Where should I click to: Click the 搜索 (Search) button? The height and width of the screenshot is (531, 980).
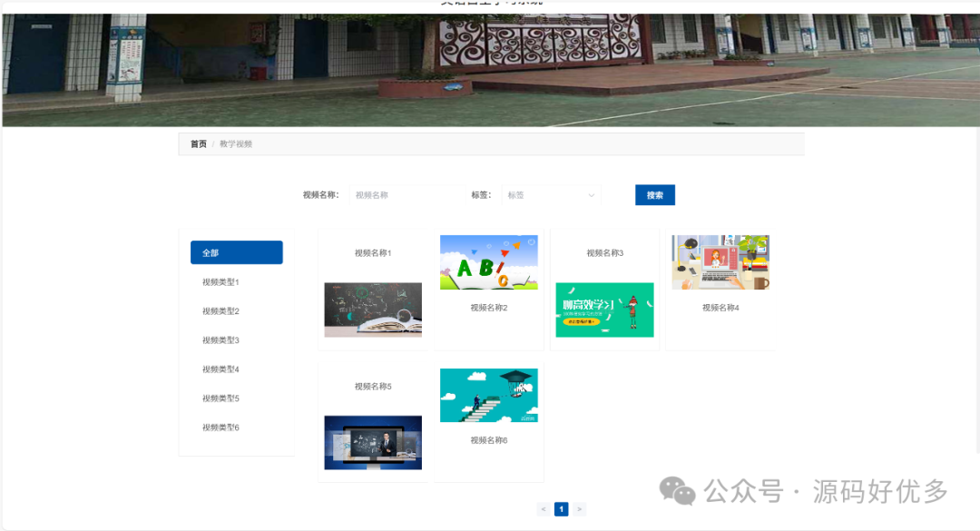coord(654,194)
